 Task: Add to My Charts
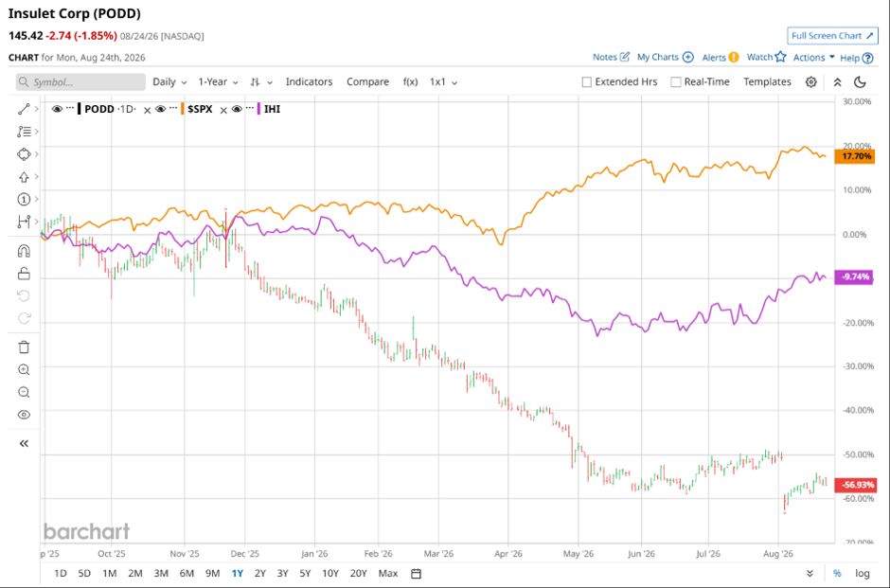(x=666, y=58)
